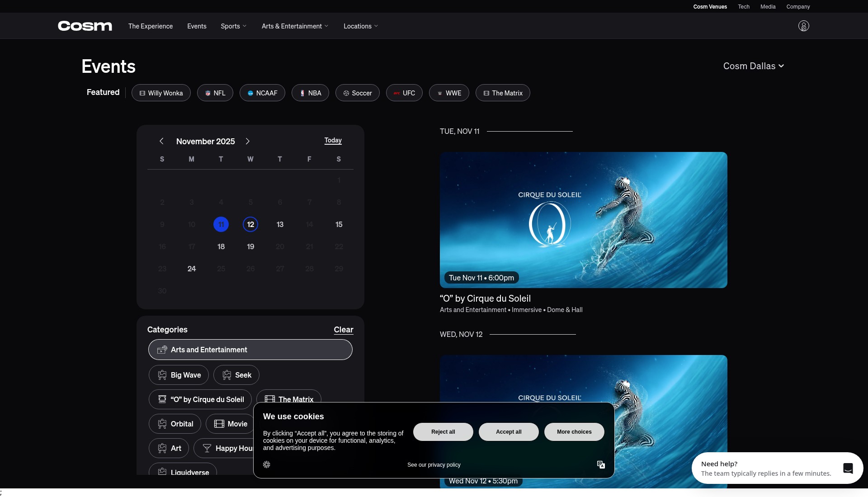This screenshot has height=497, width=868.
Task: Filter by NBA featured chip
Action: 310,93
